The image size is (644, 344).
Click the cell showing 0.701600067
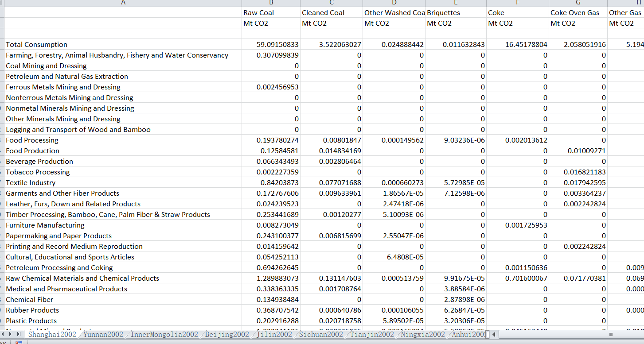click(518, 278)
